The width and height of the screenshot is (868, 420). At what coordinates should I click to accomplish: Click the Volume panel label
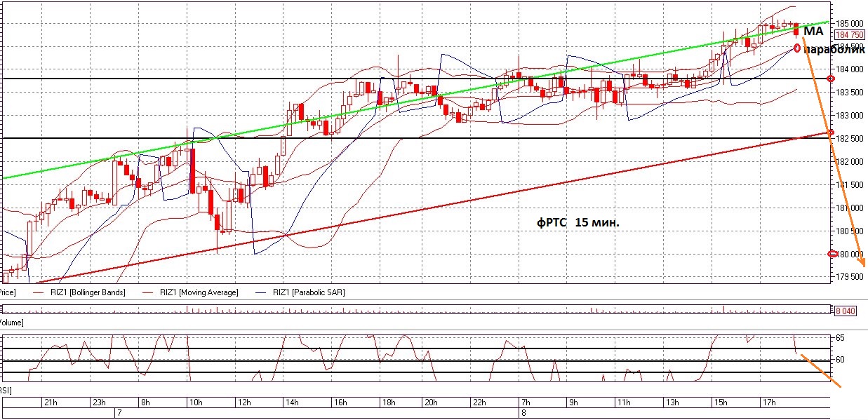[x=11, y=322]
